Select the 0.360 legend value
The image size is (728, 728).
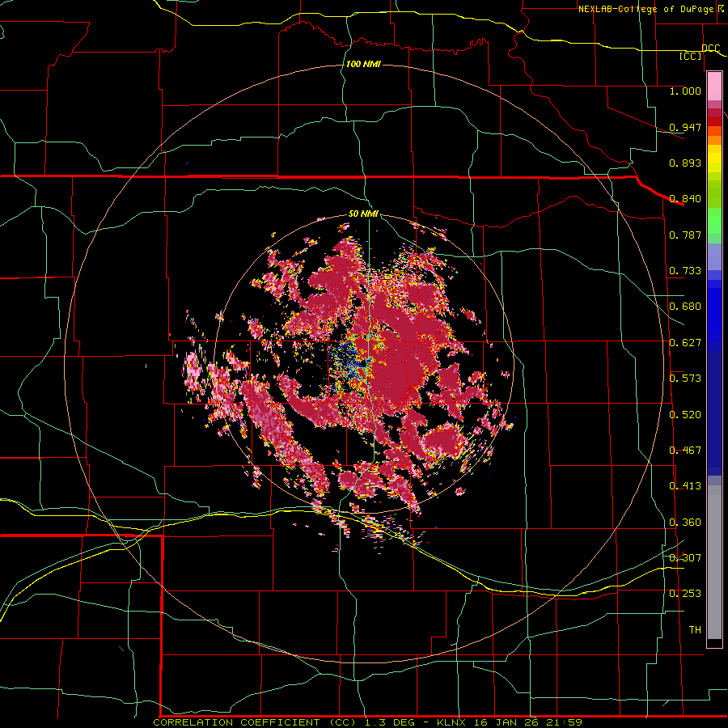coord(685,523)
